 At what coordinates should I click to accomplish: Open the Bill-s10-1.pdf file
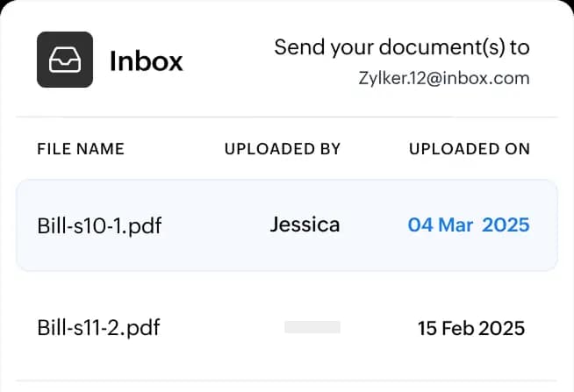tap(99, 225)
